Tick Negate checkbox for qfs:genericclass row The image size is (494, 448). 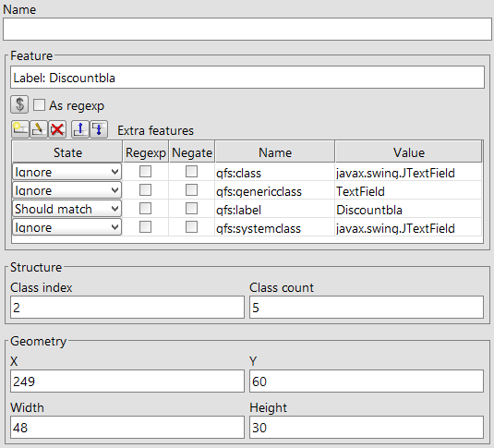[191, 190]
